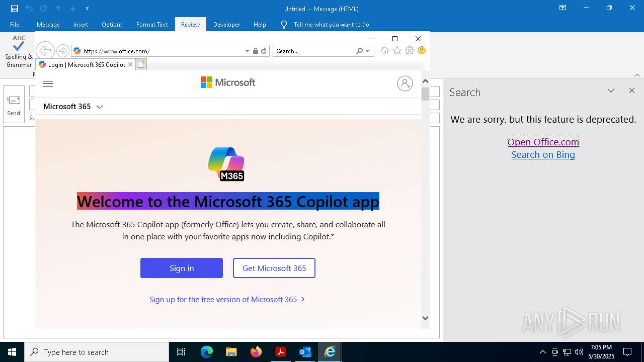Close the Microsoft 365 Copilot tab
Screen dimensions: 644x362
130,64
